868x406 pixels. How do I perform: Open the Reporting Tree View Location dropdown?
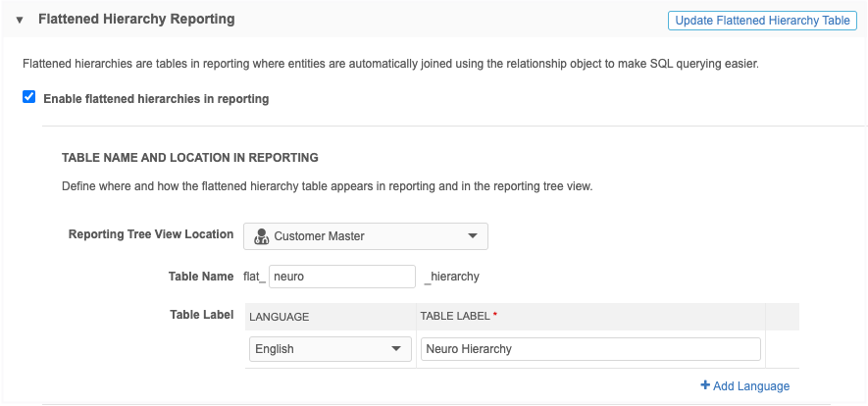pyautogui.click(x=365, y=236)
